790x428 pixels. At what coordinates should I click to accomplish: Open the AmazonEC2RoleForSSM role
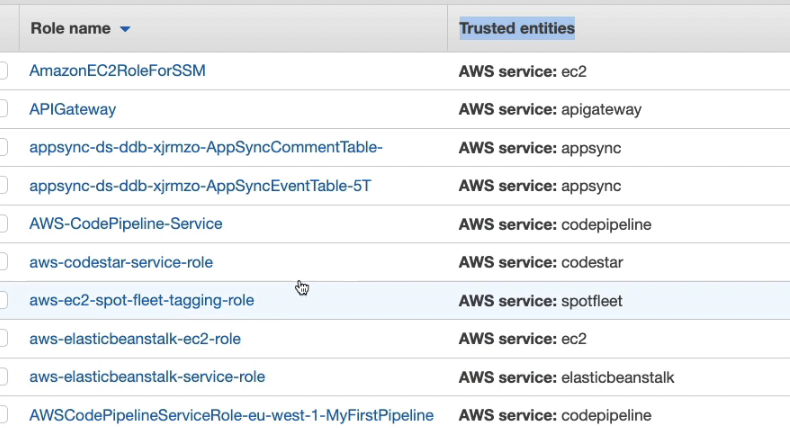click(x=117, y=71)
